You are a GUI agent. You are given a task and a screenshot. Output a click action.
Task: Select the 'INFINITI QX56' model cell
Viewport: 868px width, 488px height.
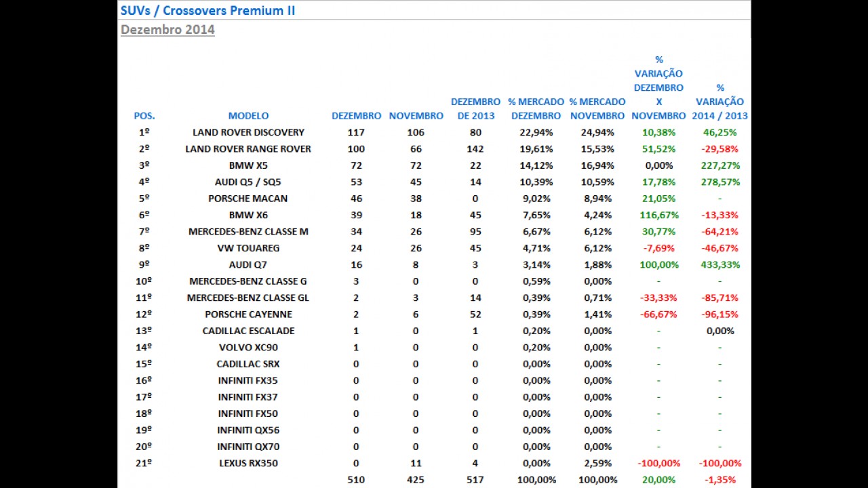point(248,430)
